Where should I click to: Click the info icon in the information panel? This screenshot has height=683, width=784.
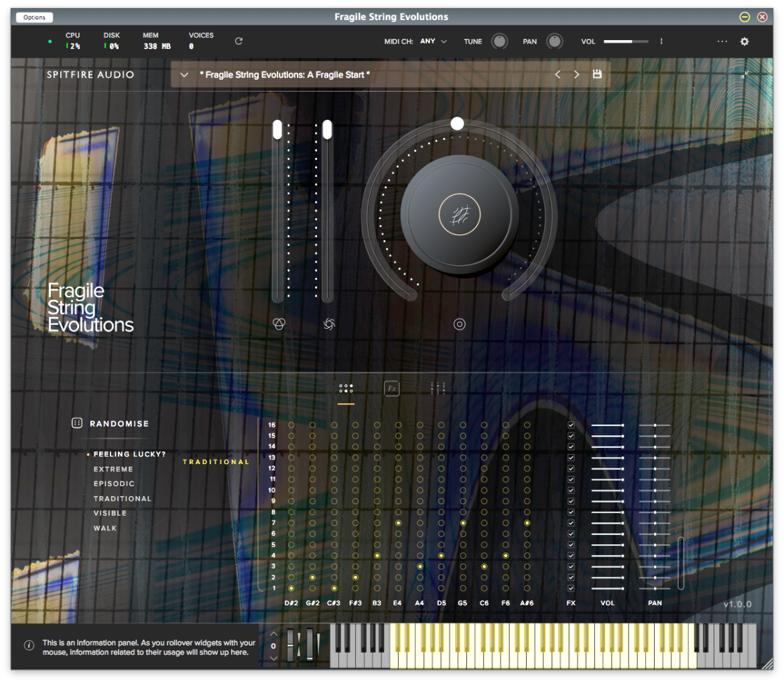(29, 646)
